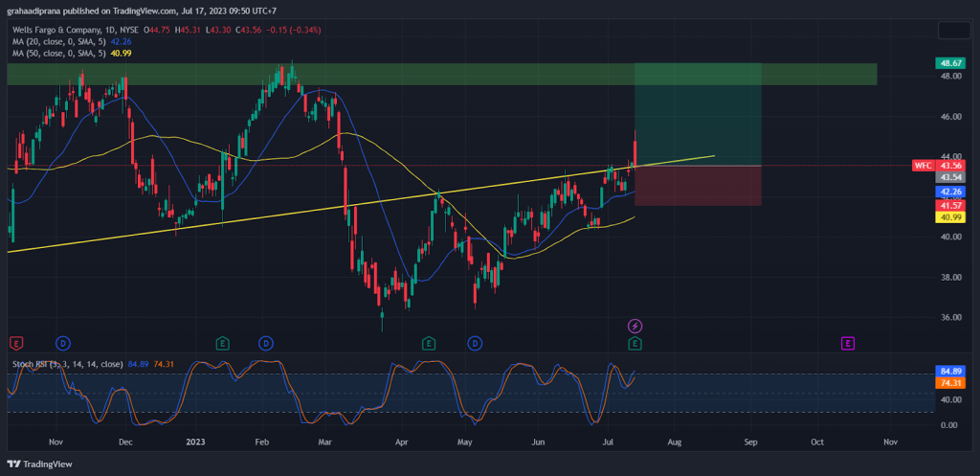
Task: Click the red earnings E marker at far left
Action: tap(16, 343)
